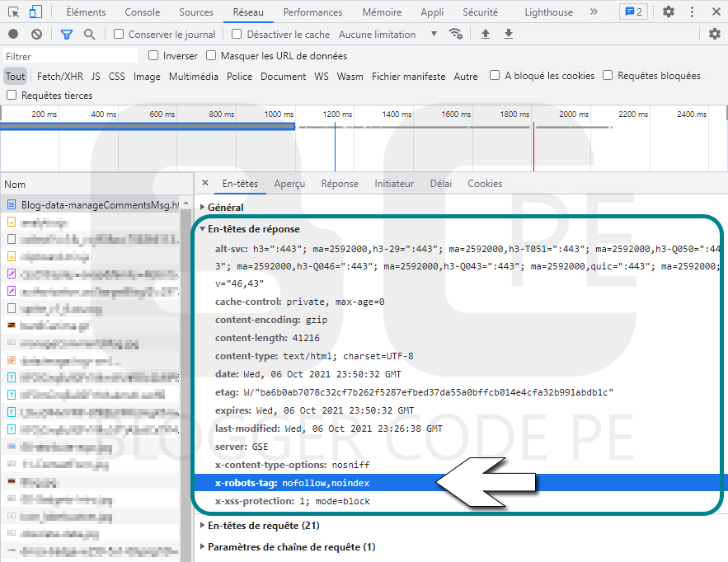Check the Inverser filter option
This screenshot has height=562, width=728.
coord(153,56)
